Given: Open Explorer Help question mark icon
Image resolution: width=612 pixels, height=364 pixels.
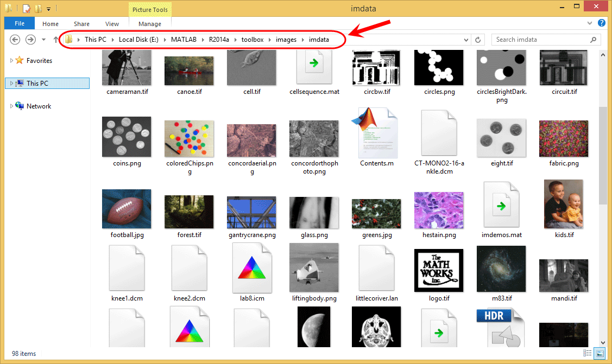Looking at the screenshot, I should coord(602,23).
